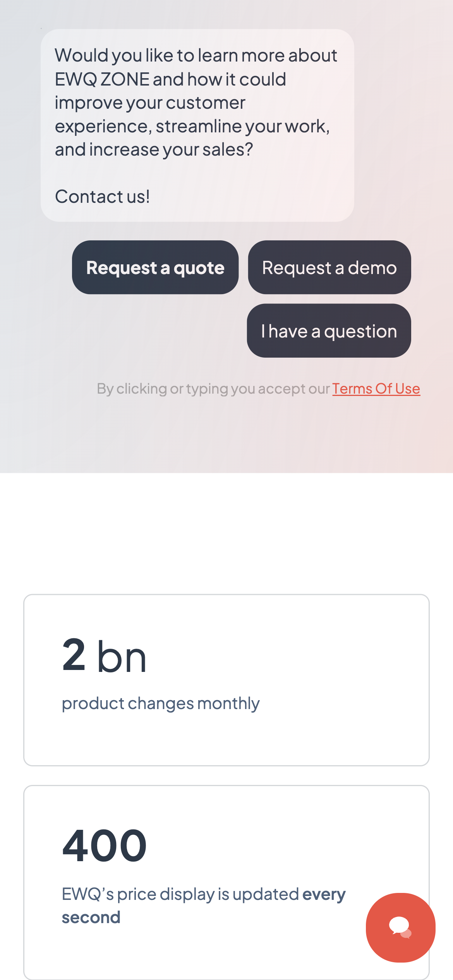This screenshot has width=453, height=980.
Task: Click the "product changes monthly" caption
Action: (x=161, y=704)
